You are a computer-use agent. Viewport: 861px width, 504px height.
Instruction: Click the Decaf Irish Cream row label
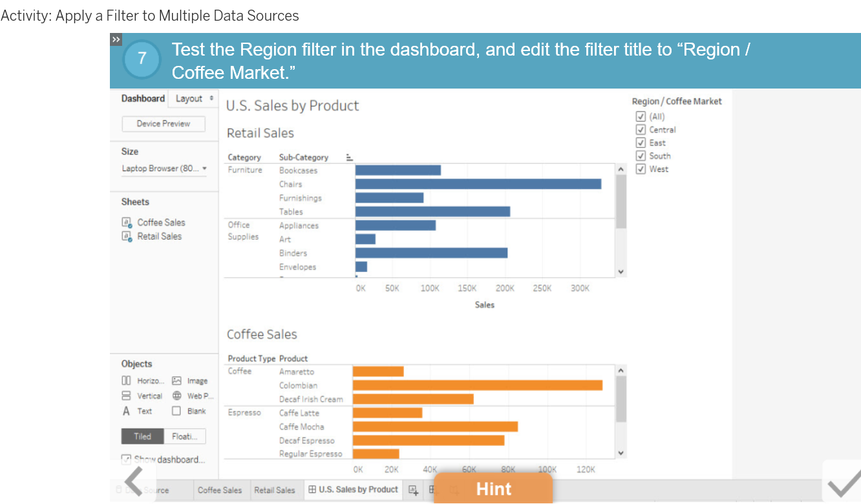[x=311, y=399]
